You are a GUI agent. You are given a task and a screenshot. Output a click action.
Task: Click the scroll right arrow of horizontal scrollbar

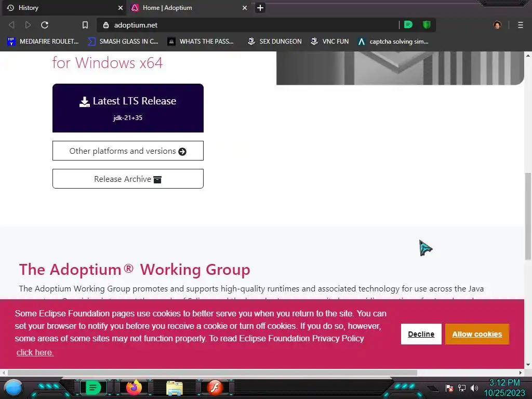point(521,373)
